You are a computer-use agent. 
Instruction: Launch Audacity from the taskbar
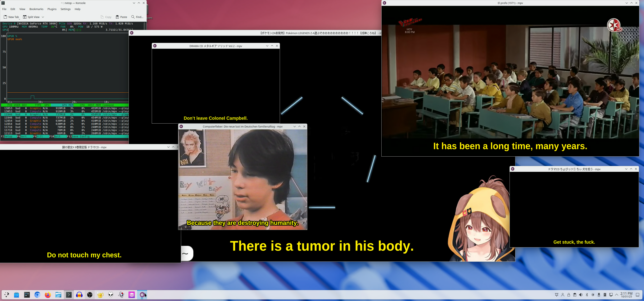pyautogui.click(x=79, y=295)
